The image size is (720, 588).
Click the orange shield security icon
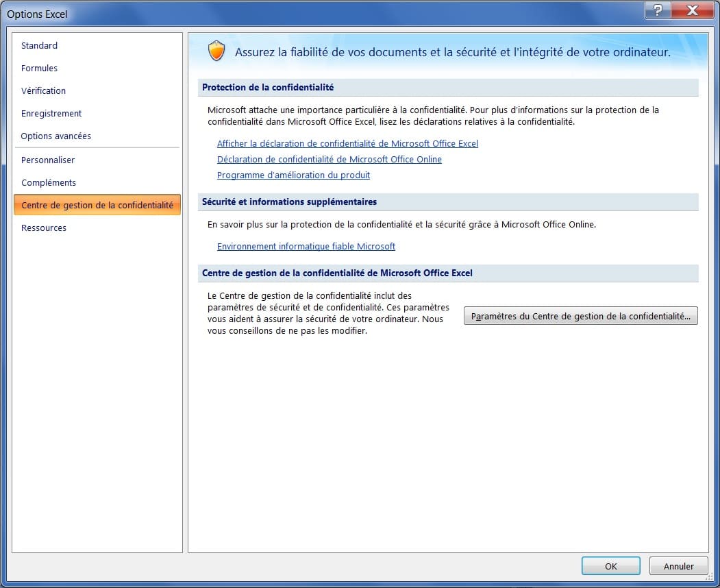(x=216, y=51)
